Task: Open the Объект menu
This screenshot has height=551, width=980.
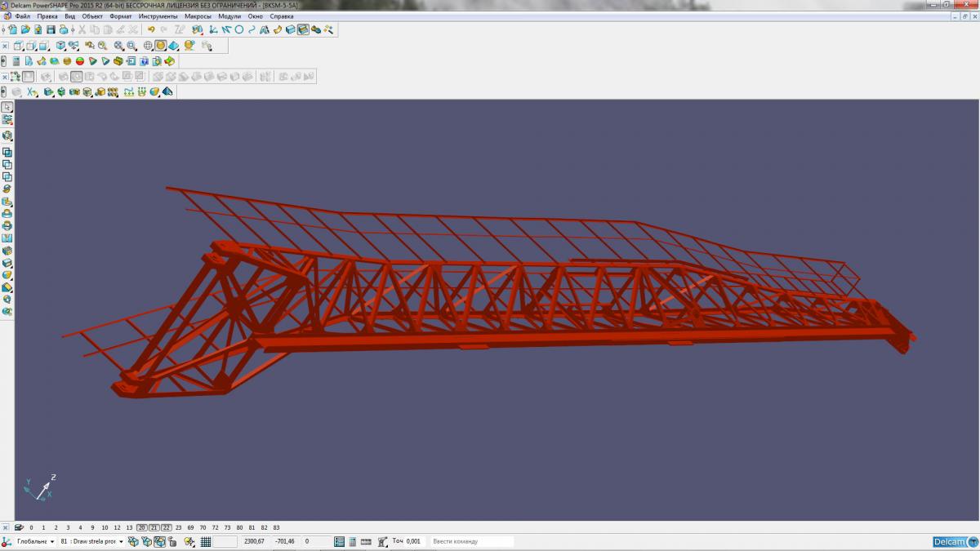Action: [x=92, y=16]
